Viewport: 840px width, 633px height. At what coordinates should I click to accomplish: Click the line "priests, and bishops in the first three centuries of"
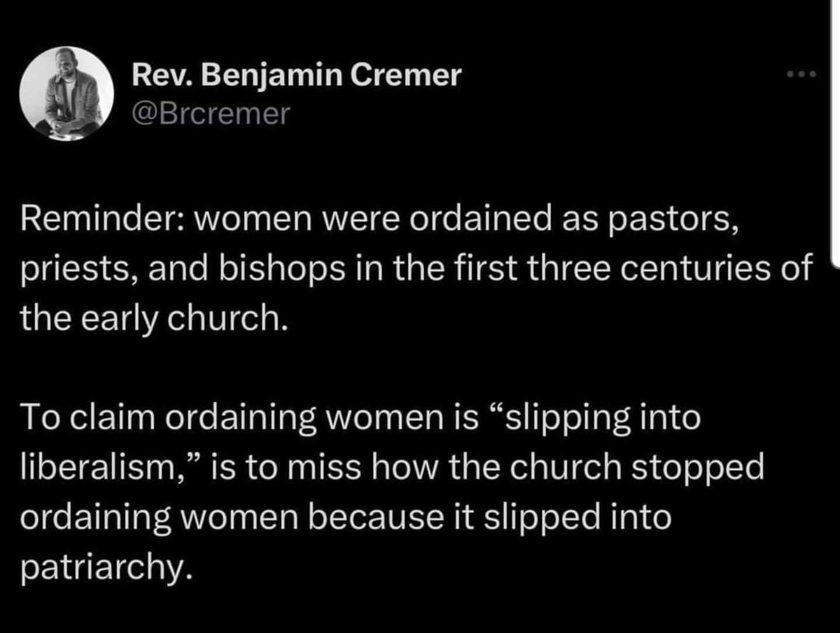[416, 269]
